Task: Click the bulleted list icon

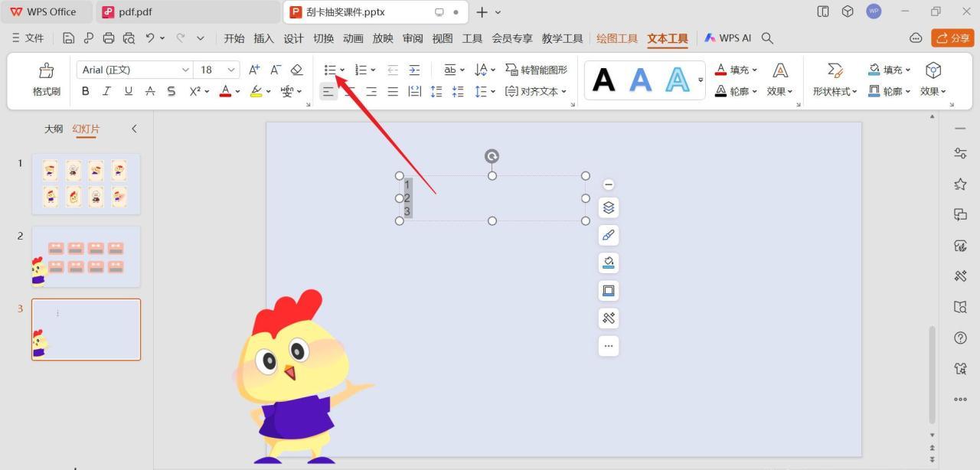Action: pos(330,70)
